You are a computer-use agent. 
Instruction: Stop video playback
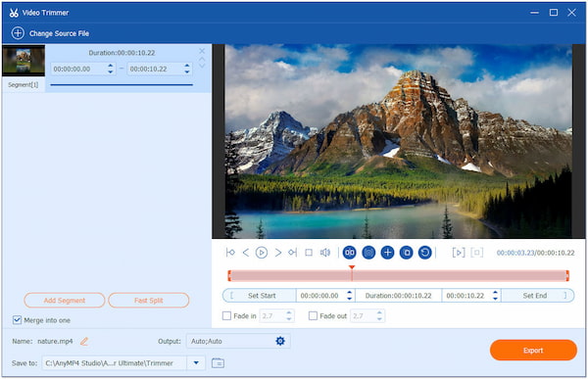pos(309,253)
